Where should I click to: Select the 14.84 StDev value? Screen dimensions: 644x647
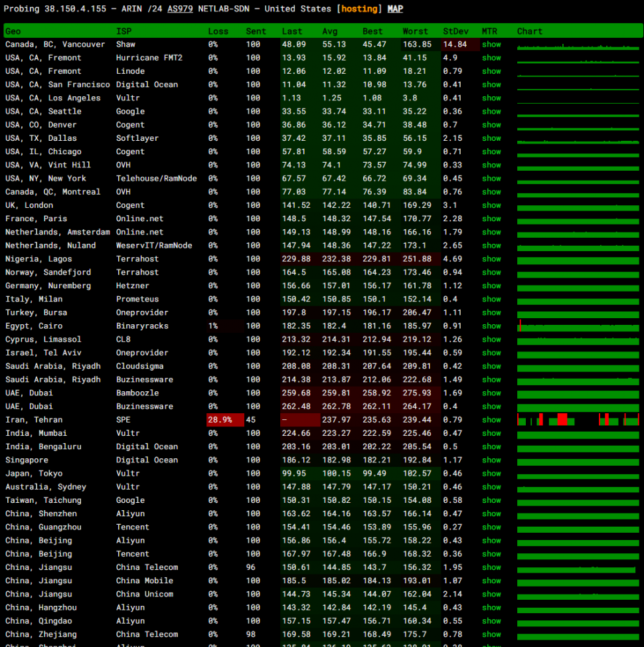point(455,45)
